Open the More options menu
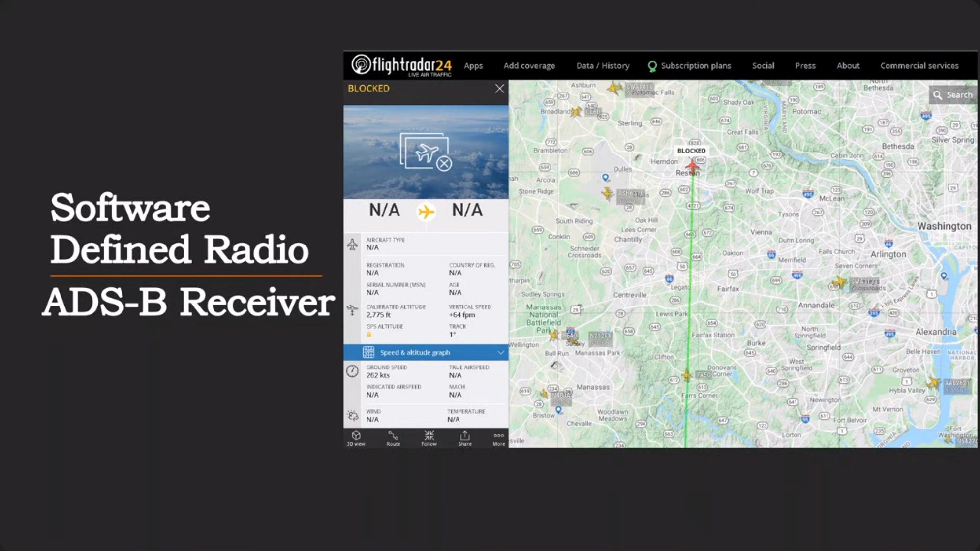 [x=499, y=438]
